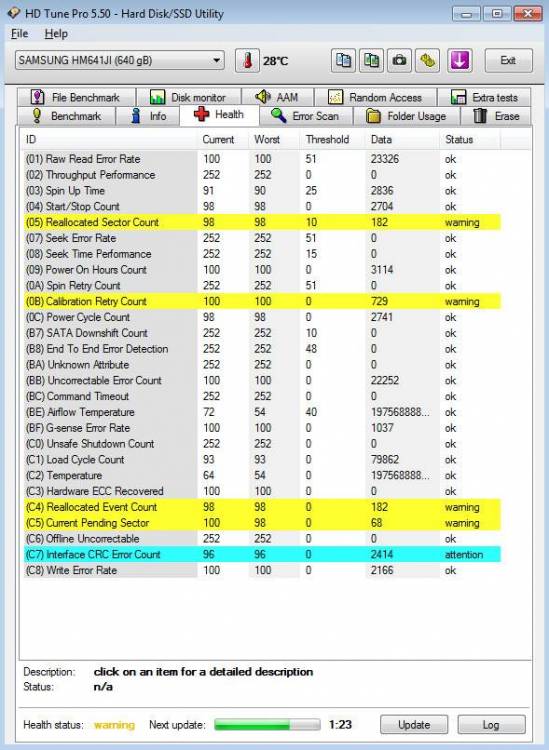Click the Update button
Screen dimensions: 549x750
(414, 725)
